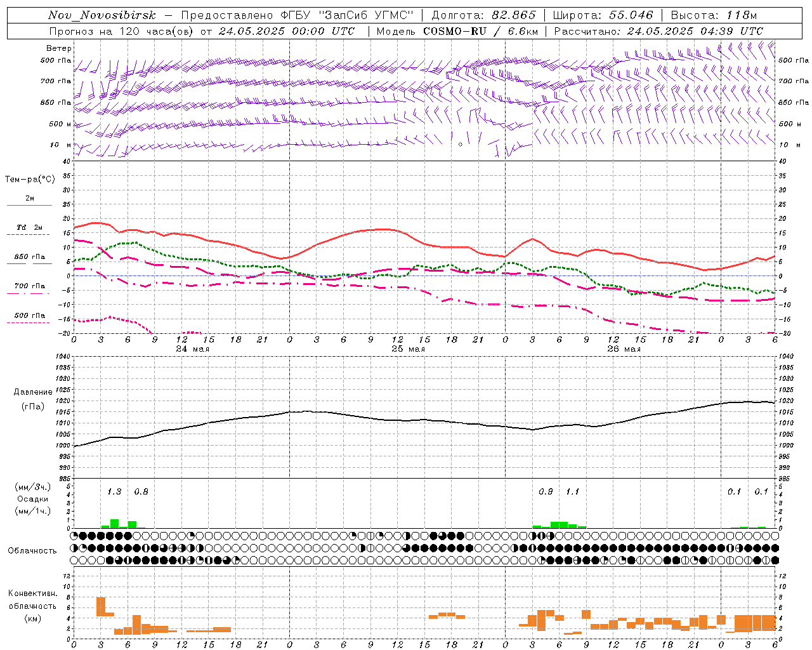Click the "Высота: 118м" elevation text
Screen dimensions: 812x650
714,15
